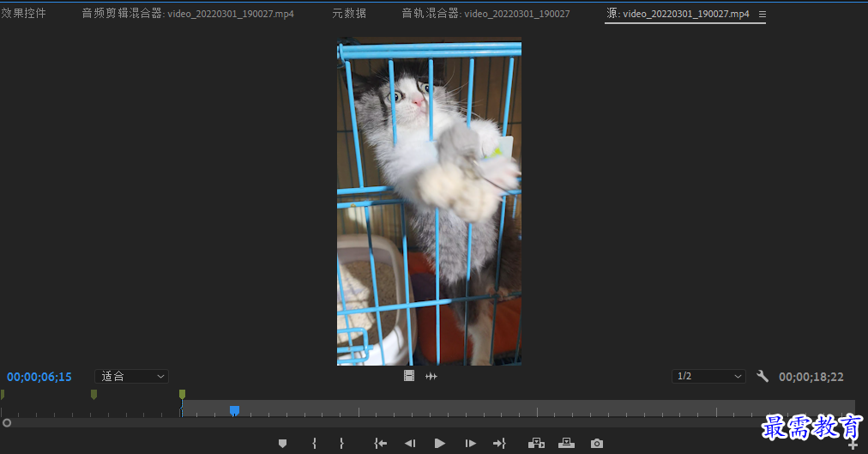868x454 pixels.
Task: Step back one frame
Action: tap(410, 444)
